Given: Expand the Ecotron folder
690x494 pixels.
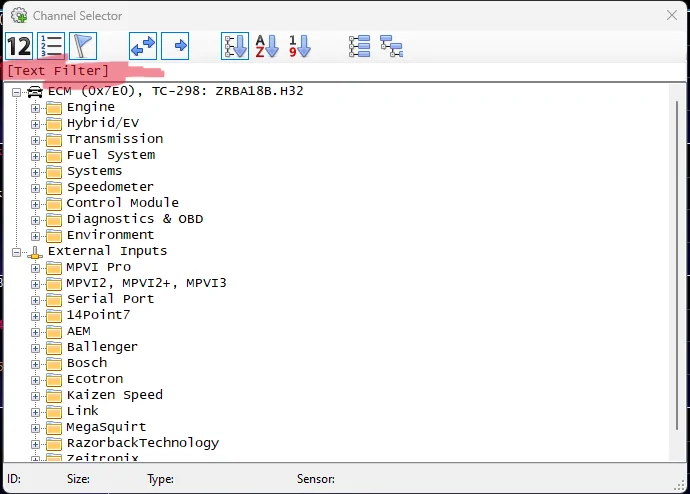Looking at the screenshot, I should 35,380.
